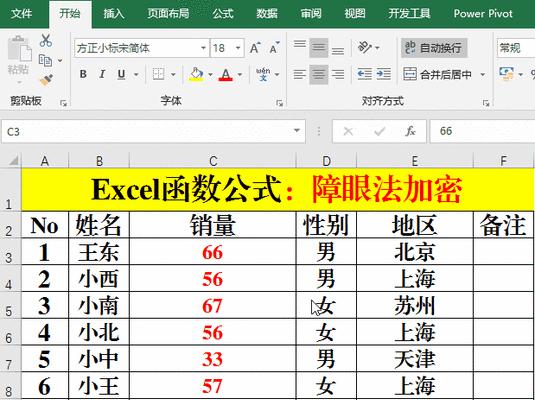Viewport: 535px width, 400px height.
Task: Switch to the 公式 Formulas tab
Action: coord(223,14)
